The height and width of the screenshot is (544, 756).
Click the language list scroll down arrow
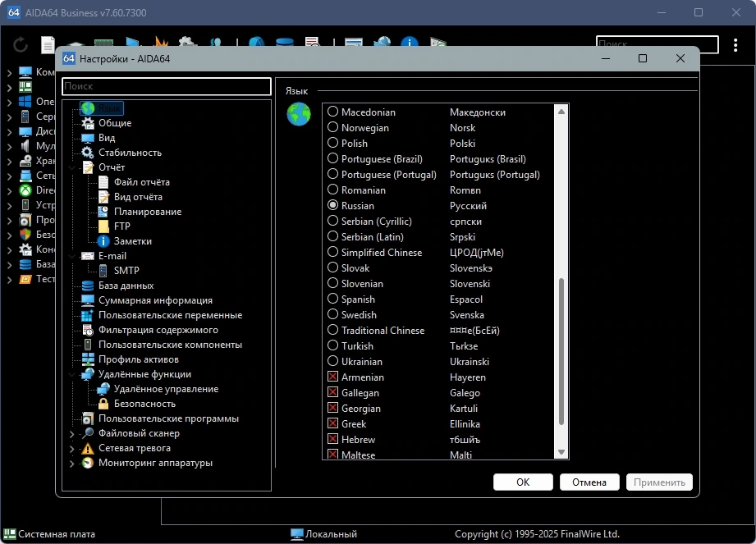pyautogui.click(x=561, y=452)
